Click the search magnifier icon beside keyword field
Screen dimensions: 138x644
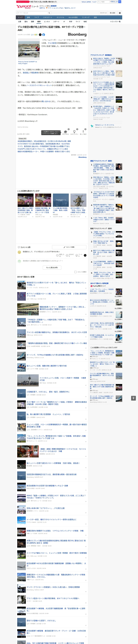49,13
